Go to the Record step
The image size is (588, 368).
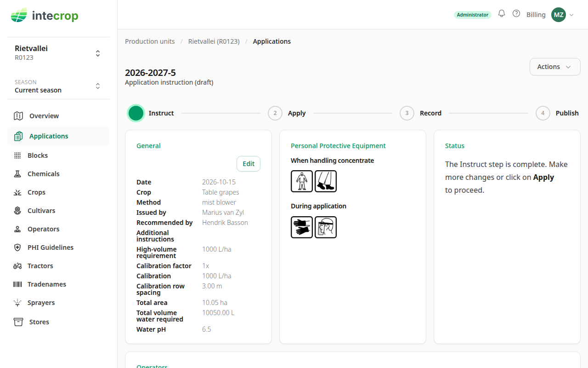coord(421,113)
